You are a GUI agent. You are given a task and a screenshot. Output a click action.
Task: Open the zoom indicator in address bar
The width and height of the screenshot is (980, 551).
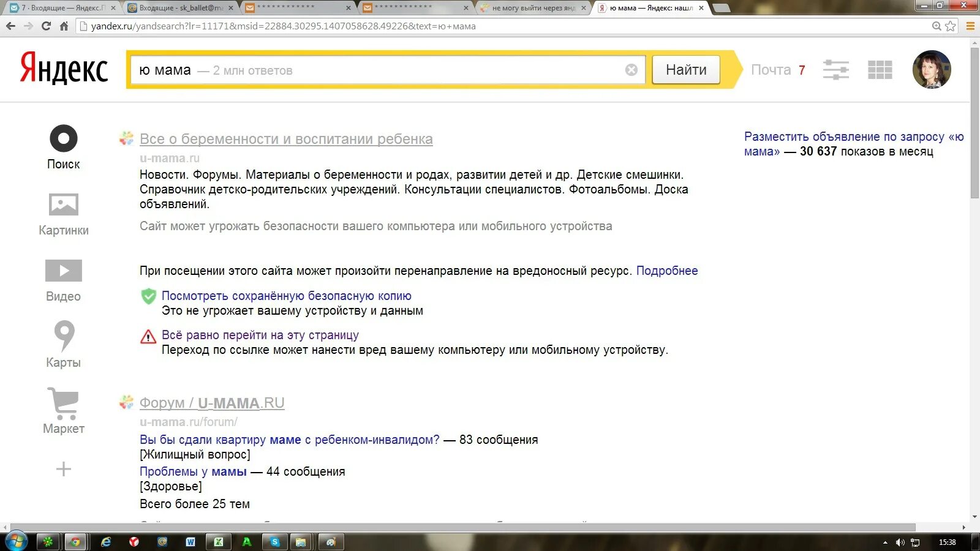tap(937, 26)
